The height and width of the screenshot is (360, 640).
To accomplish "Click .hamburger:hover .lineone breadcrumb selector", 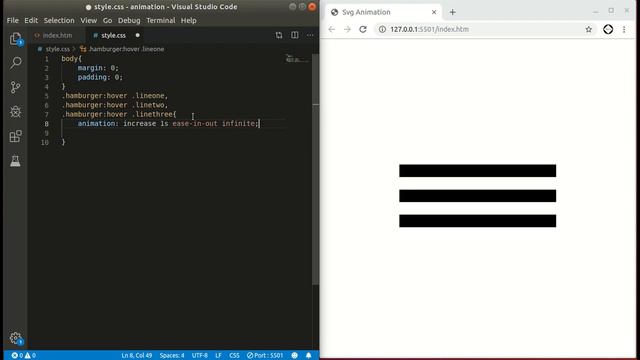I will pos(126,49).
